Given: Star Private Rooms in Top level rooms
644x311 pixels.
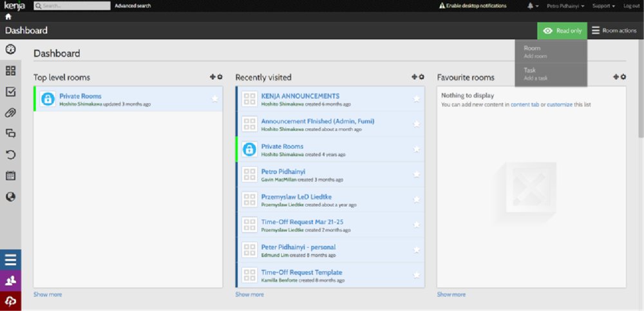Looking at the screenshot, I should 215,99.
